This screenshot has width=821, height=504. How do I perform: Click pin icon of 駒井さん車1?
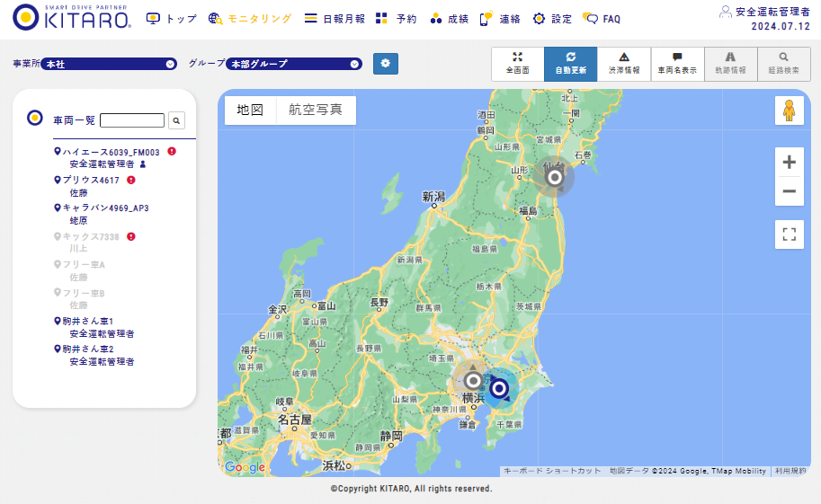[57, 321]
